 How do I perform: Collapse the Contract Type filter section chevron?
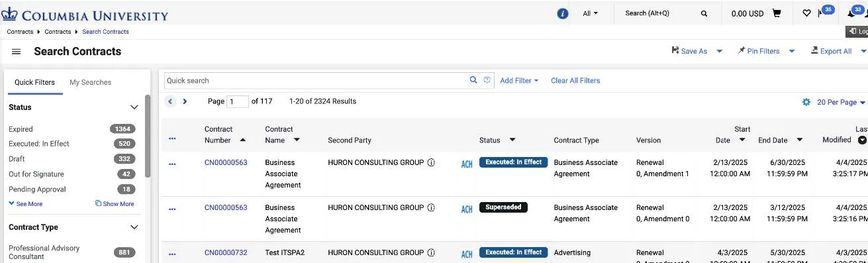pyautogui.click(x=134, y=227)
